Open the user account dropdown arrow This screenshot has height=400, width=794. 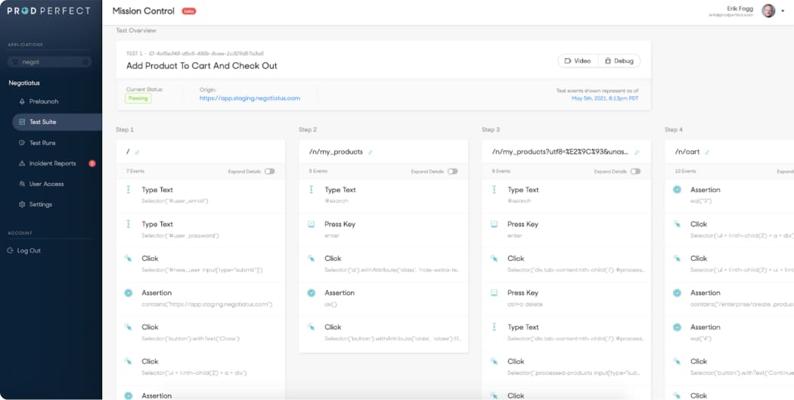[x=782, y=11]
